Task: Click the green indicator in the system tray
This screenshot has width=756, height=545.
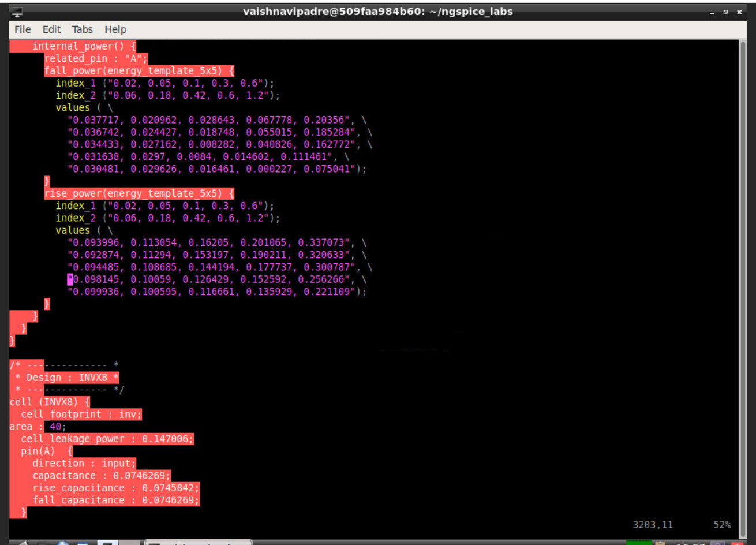Action: 638,542
